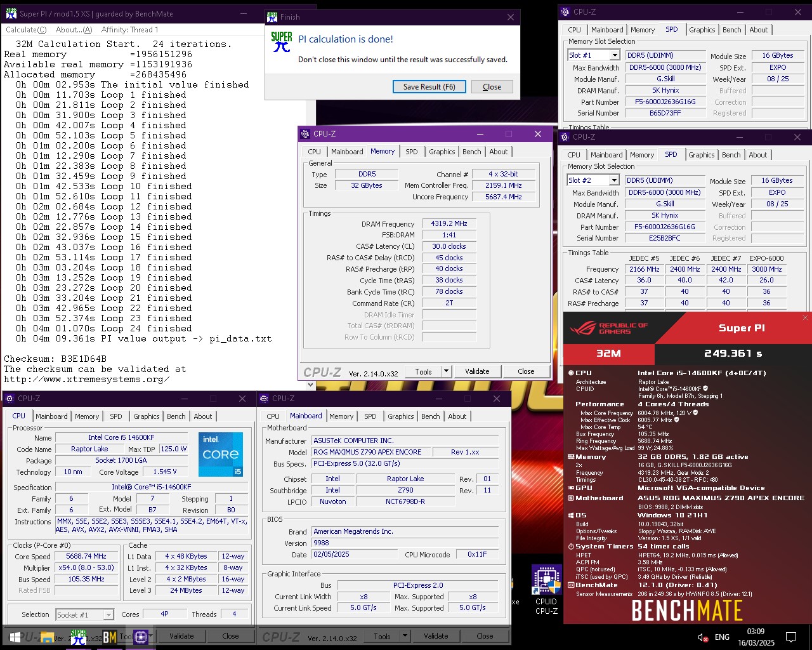Click the CAS# Latency value 30.0 clocks
The image size is (812, 650).
coord(449,247)
